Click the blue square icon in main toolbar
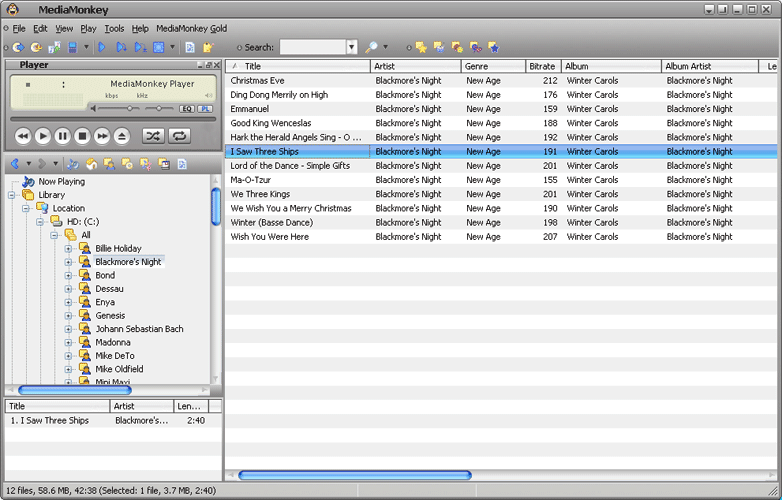The image size is (782, 500). point(159,47)
